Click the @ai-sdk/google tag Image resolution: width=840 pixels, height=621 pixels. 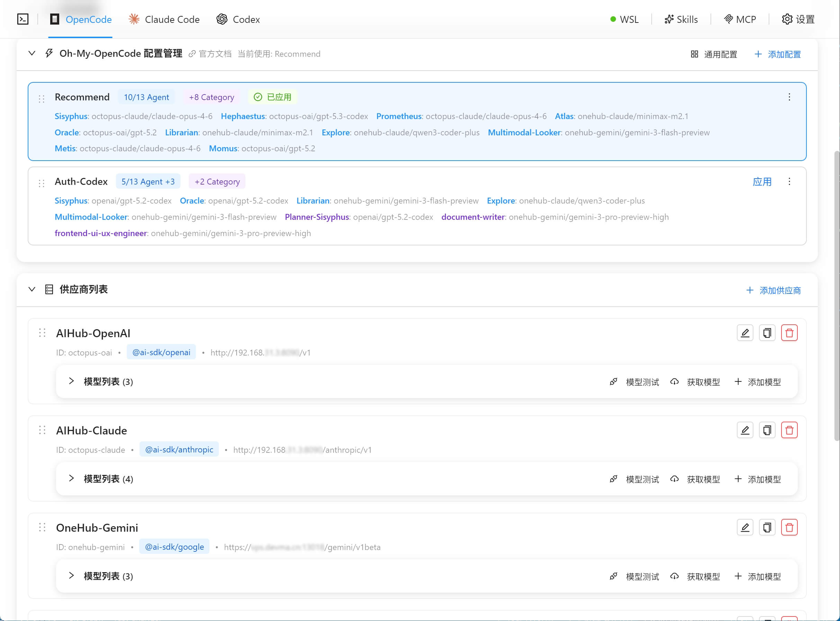[x=175, y=547]
